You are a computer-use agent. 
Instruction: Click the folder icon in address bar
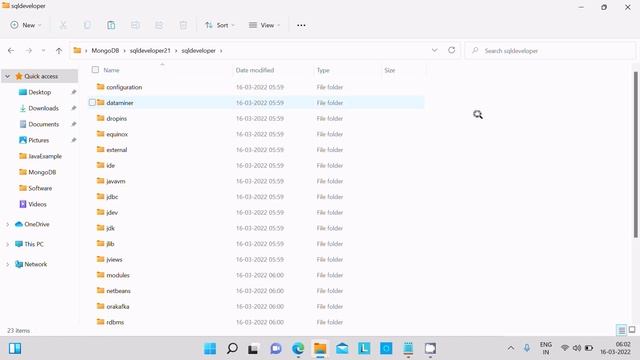click(x=77, y=51)
